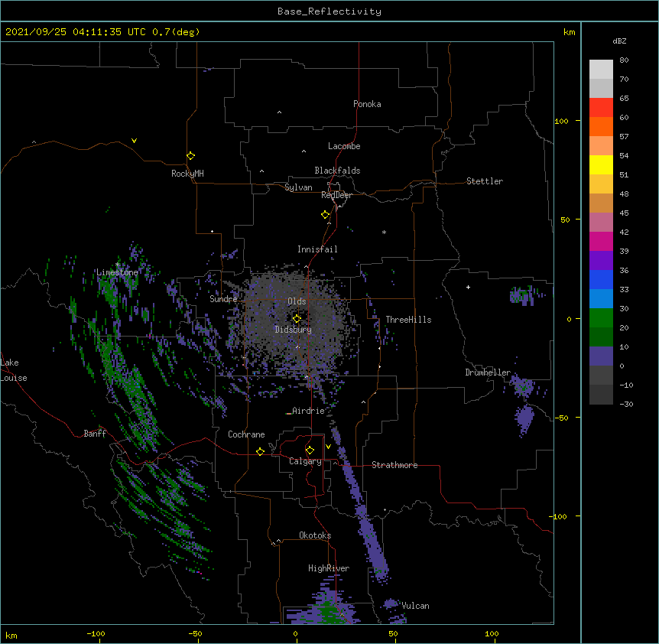
Task: Click the white asterisk marker east of Innisfail
Action: tap(384, 232)
